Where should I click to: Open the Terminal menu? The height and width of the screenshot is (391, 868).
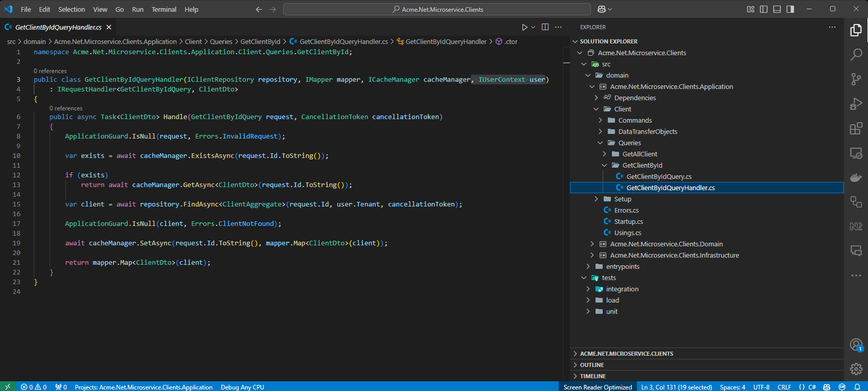164,9
